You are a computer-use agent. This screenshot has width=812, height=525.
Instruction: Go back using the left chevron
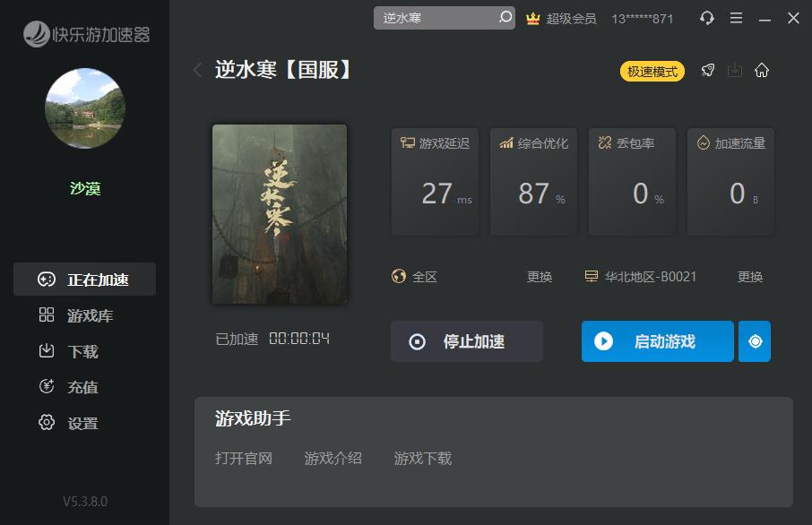(197, 71)
